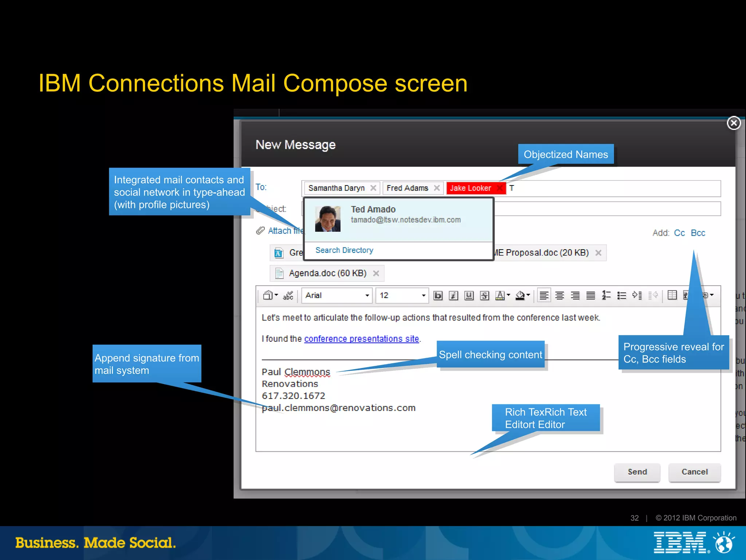
Task: Run the spell check (abc) tool
Action: tap(288, 295)
